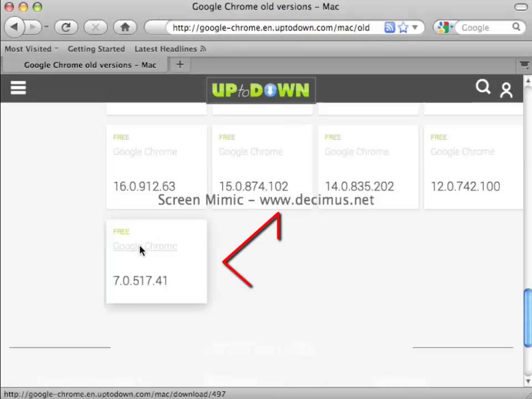Show the list all tabs button

point(525,64)
